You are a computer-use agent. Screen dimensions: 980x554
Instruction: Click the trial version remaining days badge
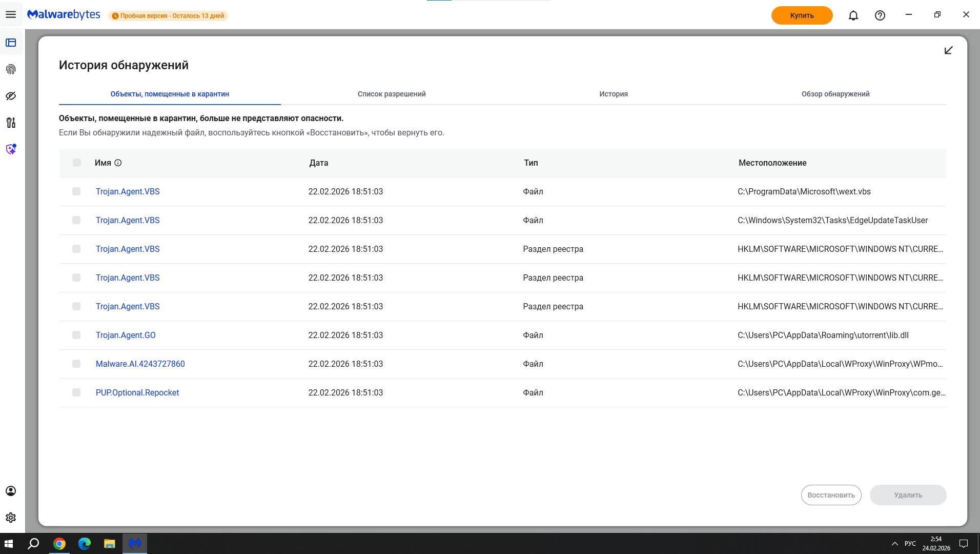coord(168,16)
